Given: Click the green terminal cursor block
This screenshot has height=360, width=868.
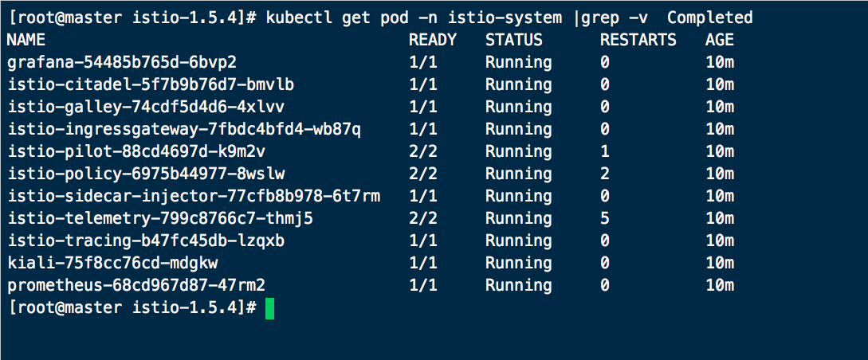Looking at the screenshot, I should [269, 307].
